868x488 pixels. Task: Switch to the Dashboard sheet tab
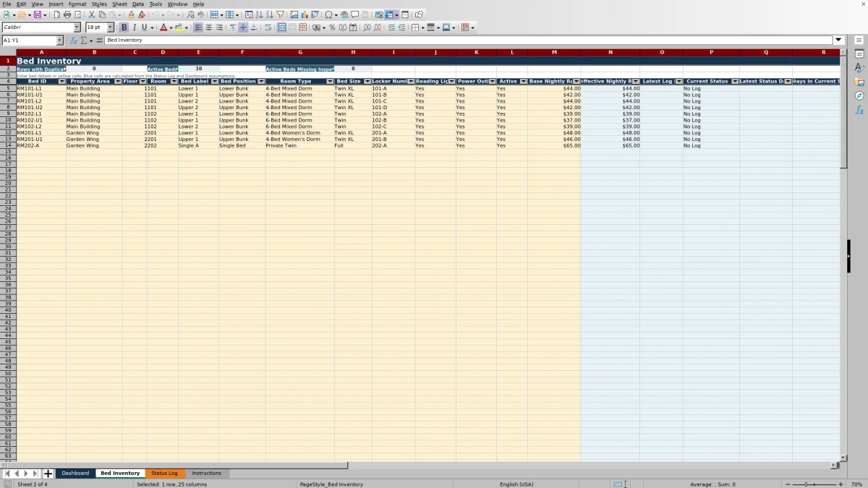[x=75, y=474]
